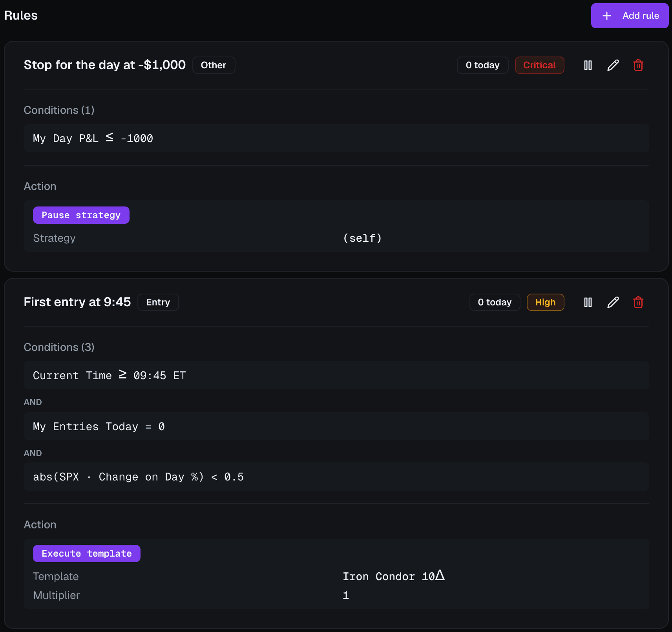The width and height of the screenshot is (672, 632).
Task: Click the Conditions (3) heading
Action: click(x=59, y=347)
